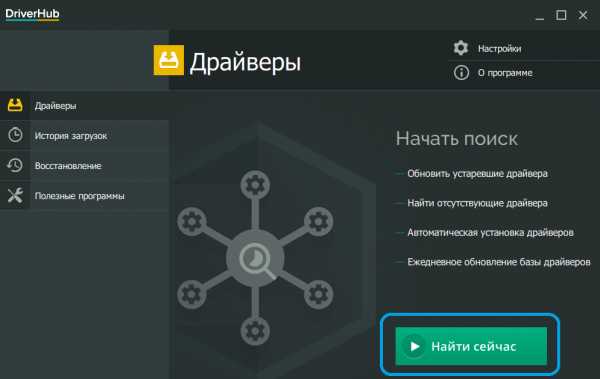Click the DriverHub logo

pyautogui.click(x=32, y=15)
